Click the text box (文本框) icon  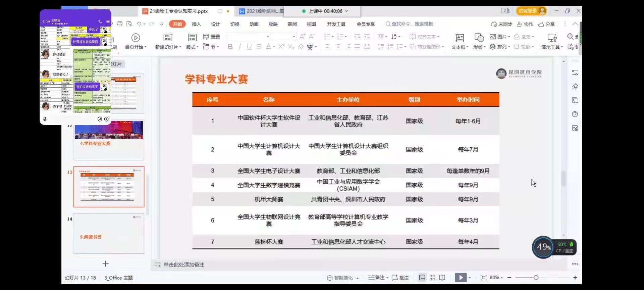(x=460, y=38)
